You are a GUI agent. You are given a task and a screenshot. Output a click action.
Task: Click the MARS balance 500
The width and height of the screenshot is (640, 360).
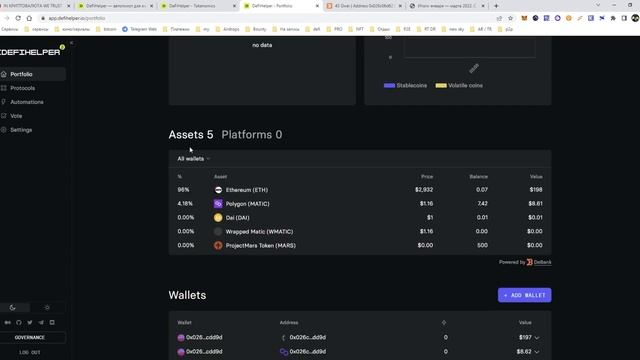pos(482,245)
